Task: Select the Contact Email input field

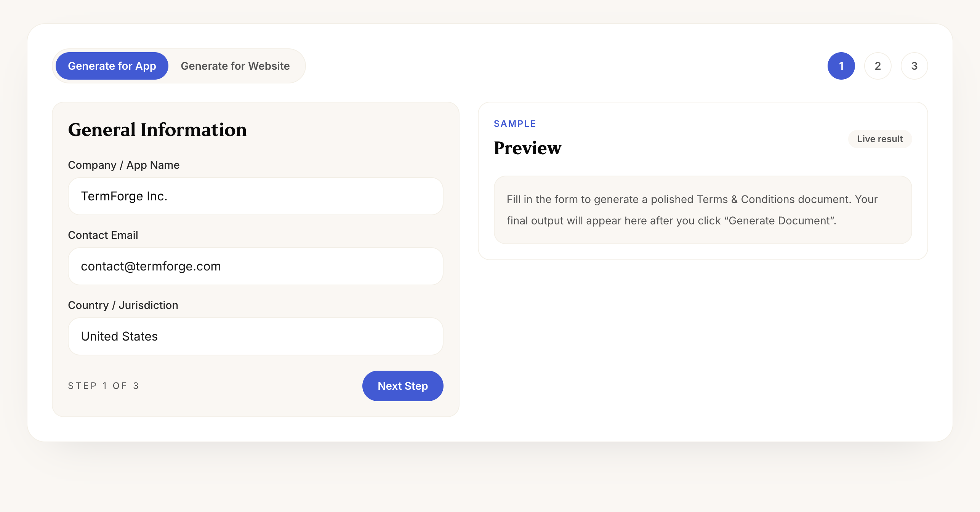Action: (255, 266)
